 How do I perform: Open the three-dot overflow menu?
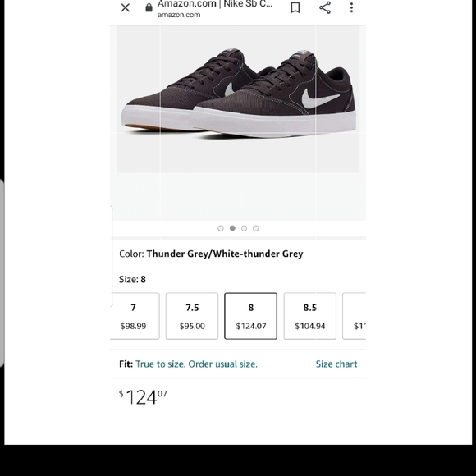351,7
